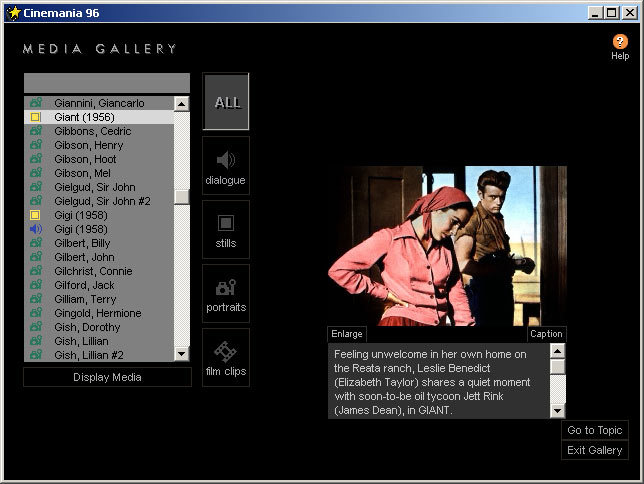Filter media by film clips
This screenshot has height=484, width=644.
point(226,357)
